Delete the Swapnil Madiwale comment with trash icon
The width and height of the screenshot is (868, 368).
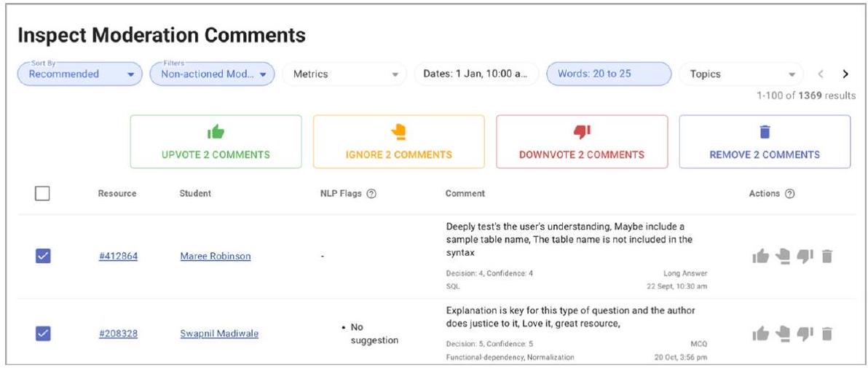pyautogui.click(x=826, y=334)
